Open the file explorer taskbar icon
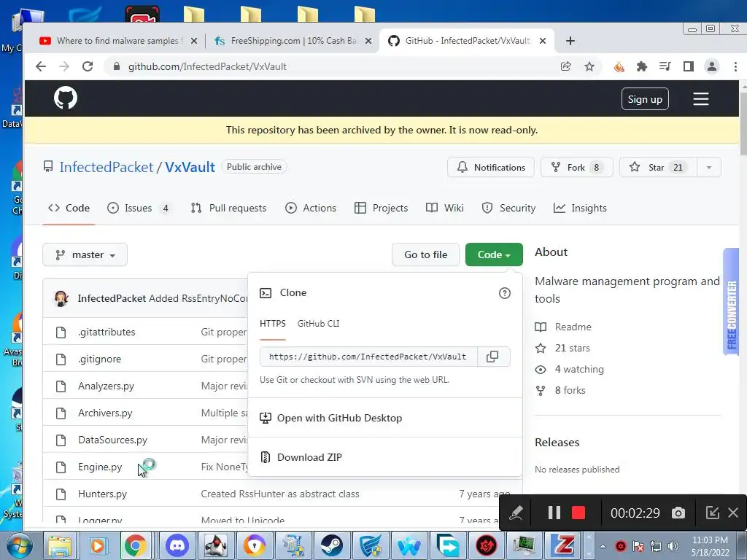747x560 pixels. pyautogui.click(x=59, y=545)
